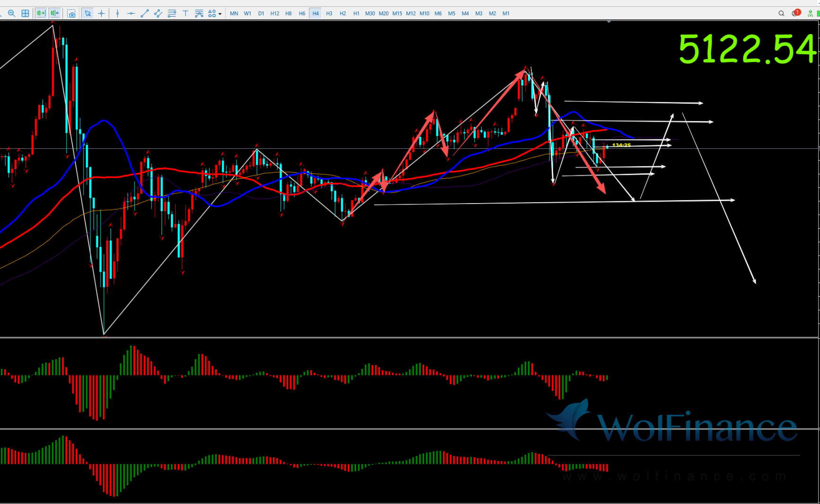
Task: Take a chart screenshot with camera icon
Action: tap(71, 13)
